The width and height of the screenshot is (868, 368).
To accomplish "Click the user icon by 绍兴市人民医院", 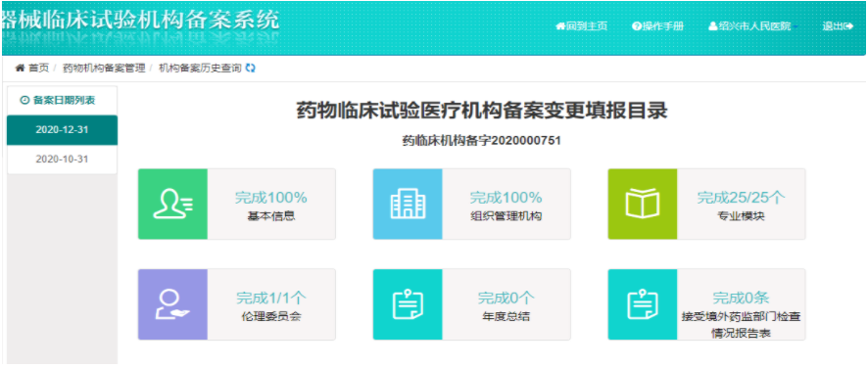I will pyautogui.click(x=713, y=26).
